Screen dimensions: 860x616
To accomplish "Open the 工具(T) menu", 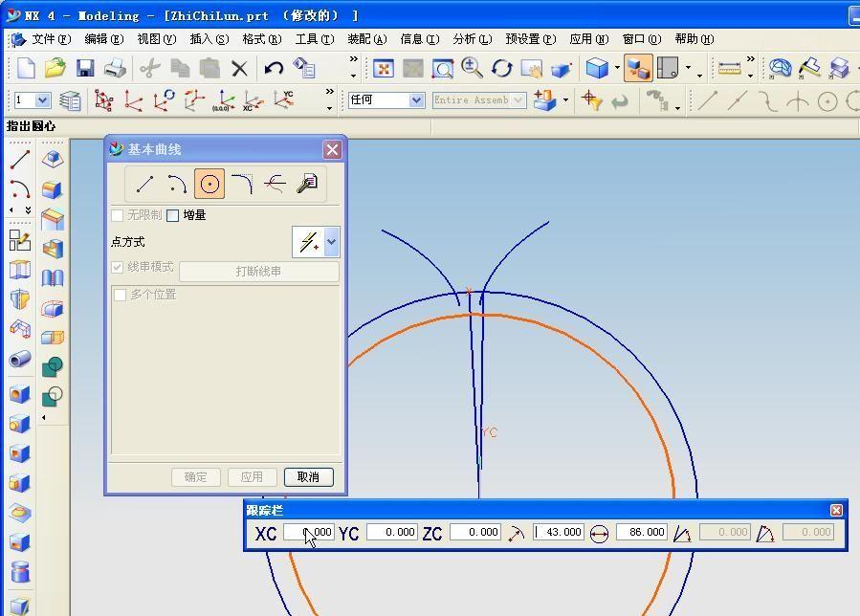I will [314, 39].
